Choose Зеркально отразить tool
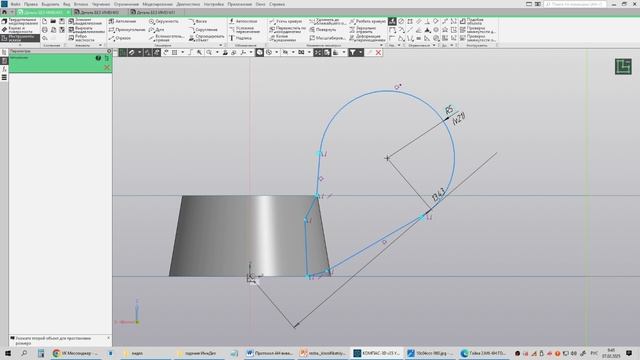 363,30
